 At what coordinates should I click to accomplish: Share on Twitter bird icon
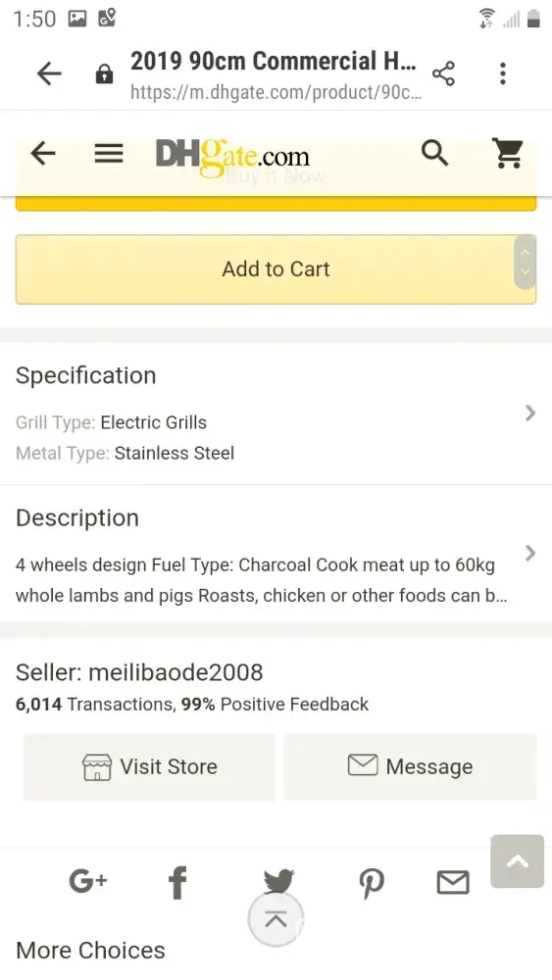point(278,880)
